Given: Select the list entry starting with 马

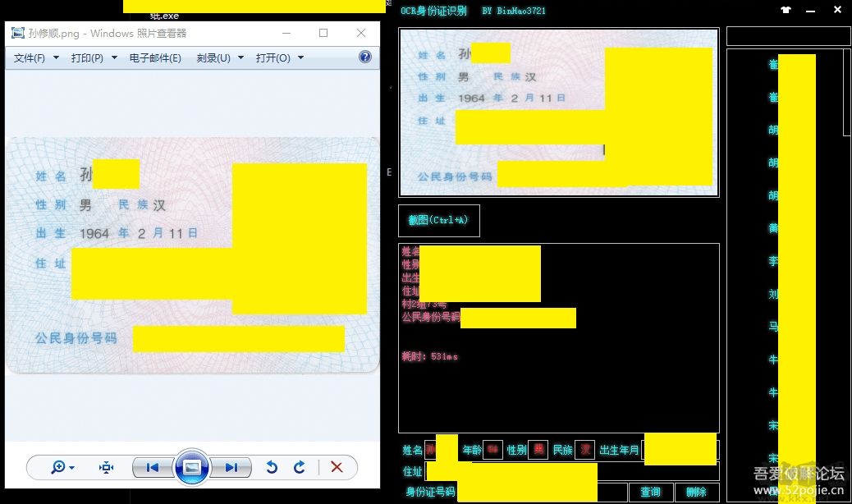Looking at the screenshot, I should [x=773, y=327].
